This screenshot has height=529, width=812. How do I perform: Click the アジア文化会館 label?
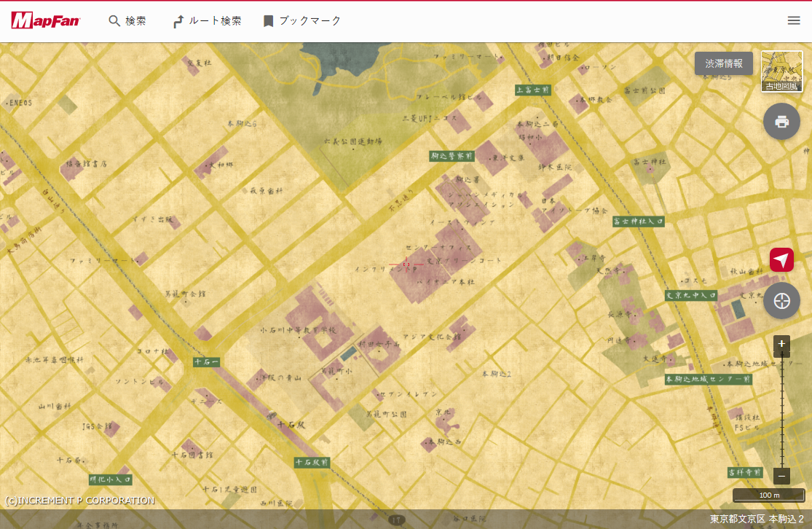pyautogui.click(x=431, y=337)
